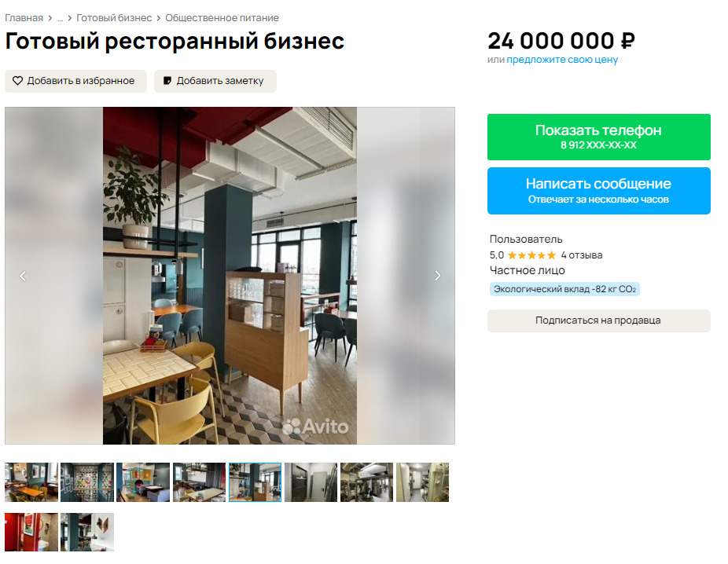Viewport: 728px width, 564px height.
Task: Open Общественное питание breadcrumb category
Action: pyautogui.click(x=222, y=18)
